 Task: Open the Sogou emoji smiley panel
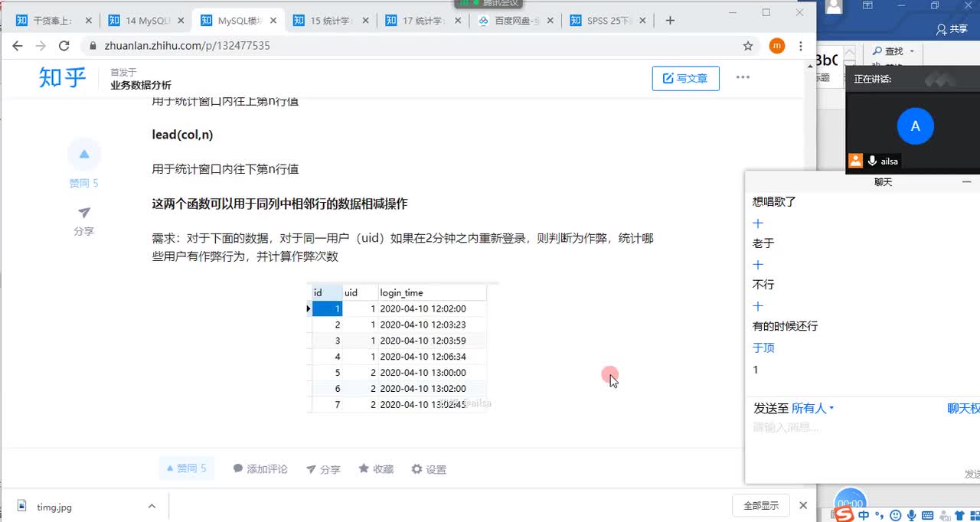(x=895, y=515)
